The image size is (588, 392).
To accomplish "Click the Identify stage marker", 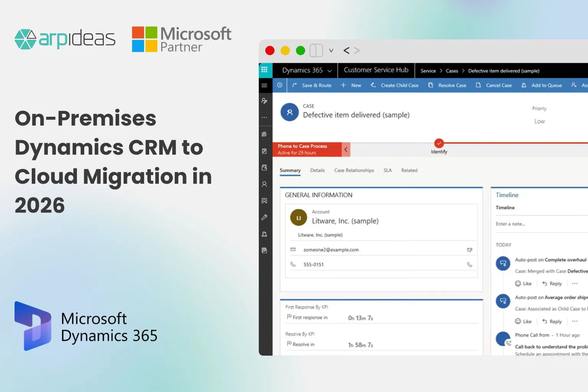I will click(439, 143).
